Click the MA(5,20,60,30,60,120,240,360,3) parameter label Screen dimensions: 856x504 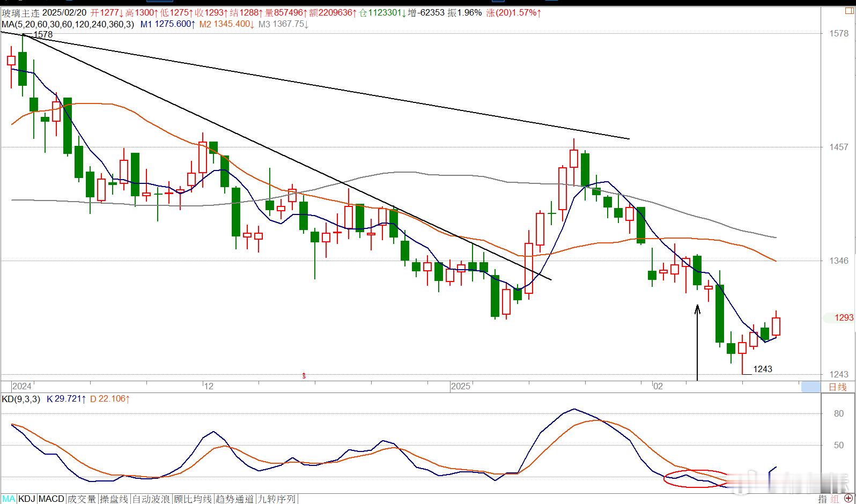(68, 24)
